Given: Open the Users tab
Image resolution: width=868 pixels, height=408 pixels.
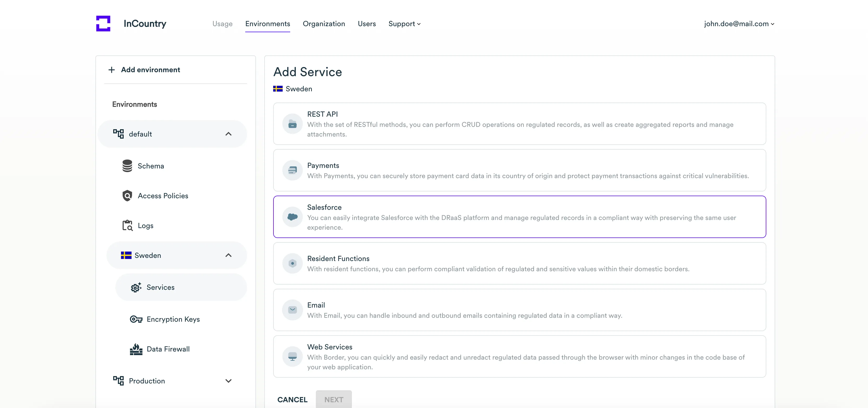Looking at the screenshot, I should point(366,24).
